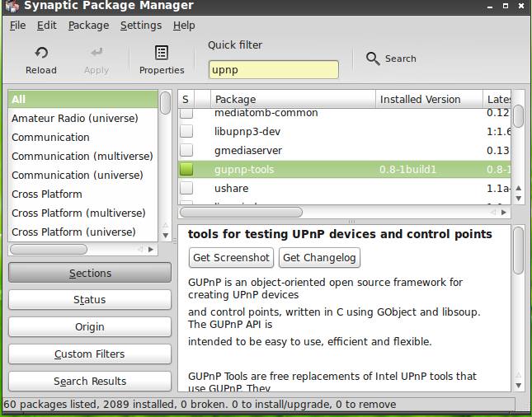Click the Get Screenshot button
Image resolution: width=532 pixels, height=417 pixels.
[x=231, y=258]
